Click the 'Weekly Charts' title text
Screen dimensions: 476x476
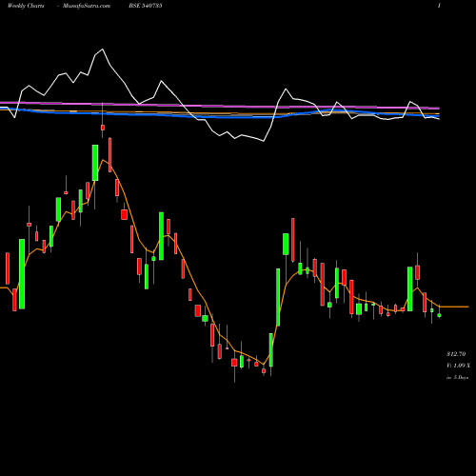point(26,6)
